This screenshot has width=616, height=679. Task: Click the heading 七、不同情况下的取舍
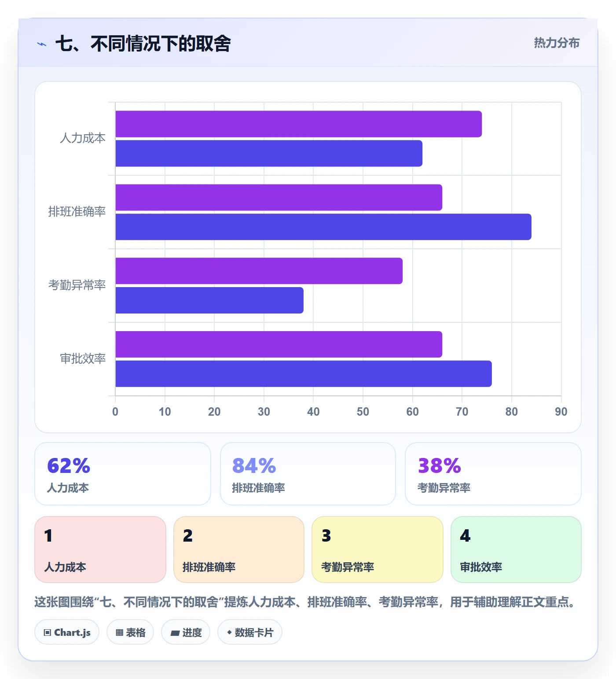143,44
